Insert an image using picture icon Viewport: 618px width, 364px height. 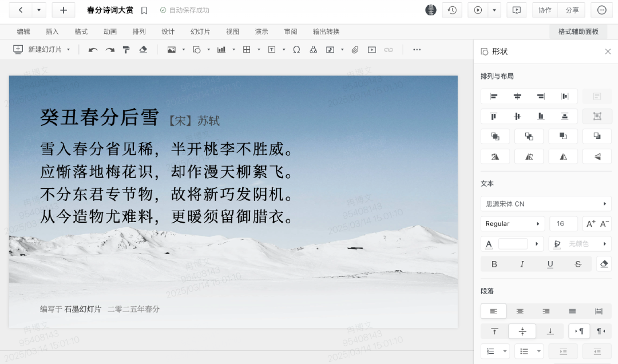click(171, 50)
